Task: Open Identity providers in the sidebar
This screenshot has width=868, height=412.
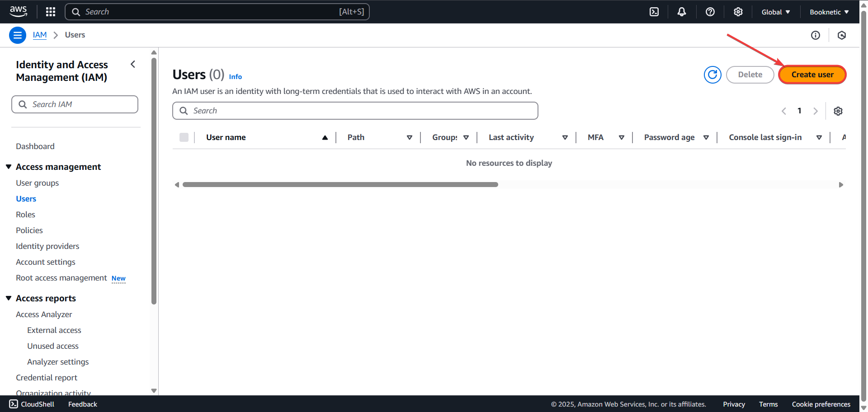Action: pyautogui.click(x=47, y=246)
